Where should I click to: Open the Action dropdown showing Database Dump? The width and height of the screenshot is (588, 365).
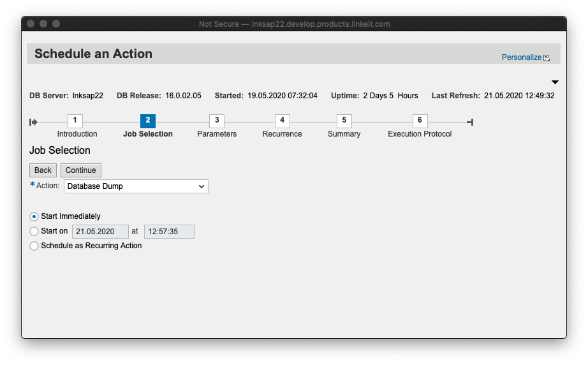coord(131,186)
